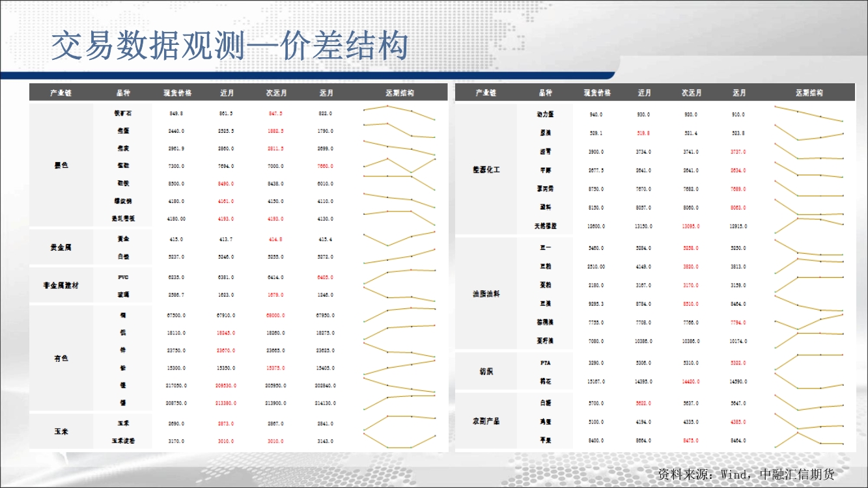Click the 近月 header in the 能源化工 table

point(645,93)
